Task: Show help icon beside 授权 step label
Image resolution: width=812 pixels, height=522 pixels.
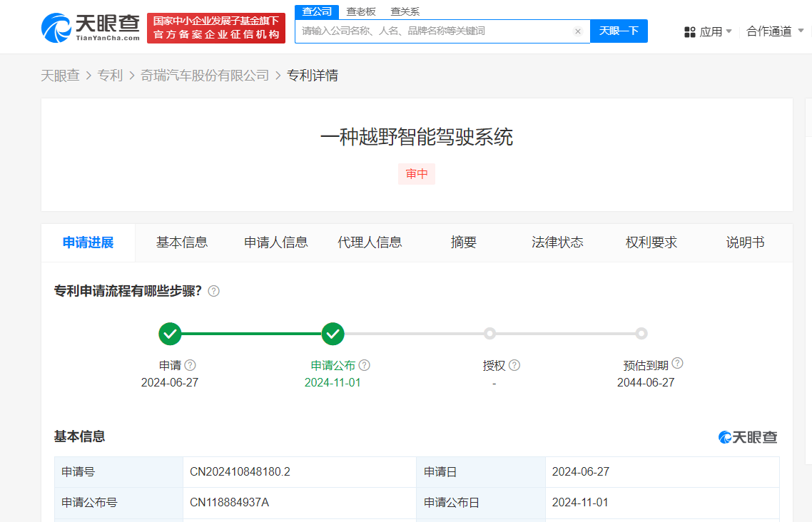Action: pos(514,365)
